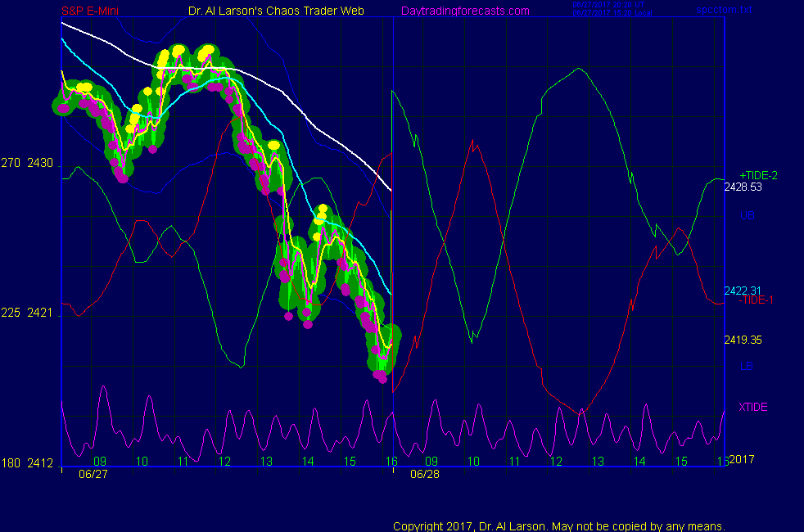Viewport: 804px width, 532px height.
Task: Select the -TIDE-1 legend label
Action: [x=756, y=300]
